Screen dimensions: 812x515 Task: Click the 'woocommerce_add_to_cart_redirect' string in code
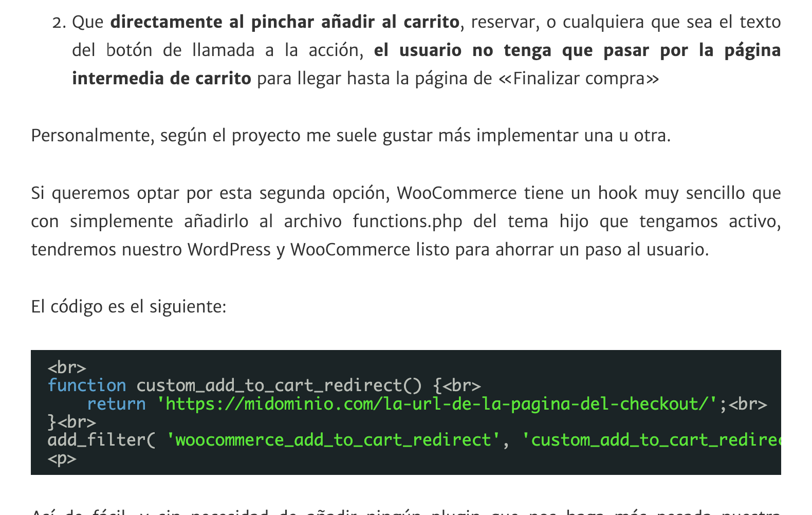click(334, 440)
